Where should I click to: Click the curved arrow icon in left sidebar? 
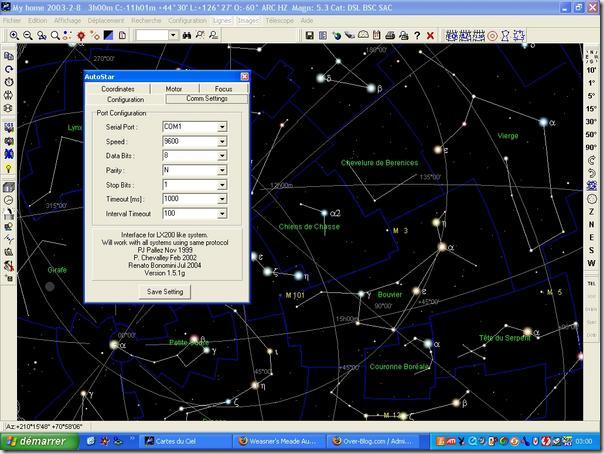(x=8, y=69)
